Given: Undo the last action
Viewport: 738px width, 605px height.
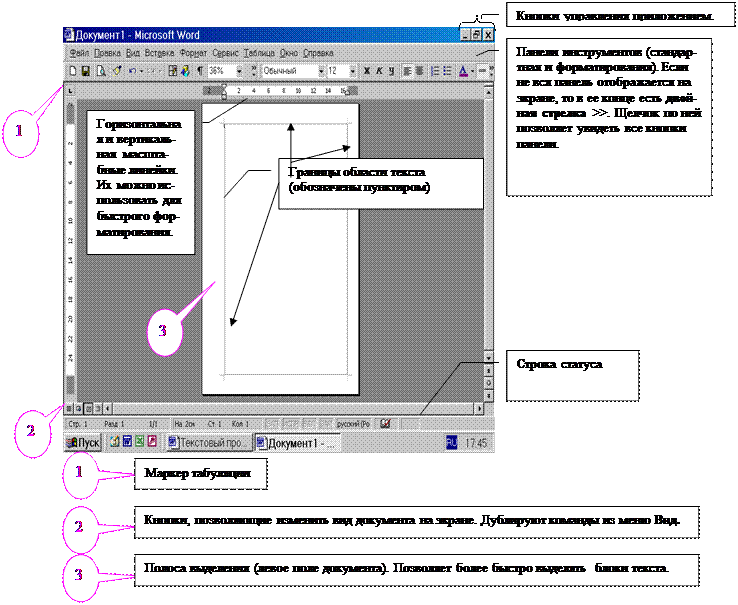Looking at the screenshot, I should point(133,71).
